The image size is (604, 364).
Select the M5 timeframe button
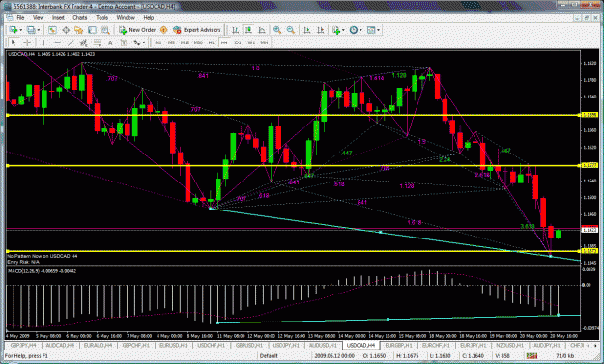coord(171,42)
